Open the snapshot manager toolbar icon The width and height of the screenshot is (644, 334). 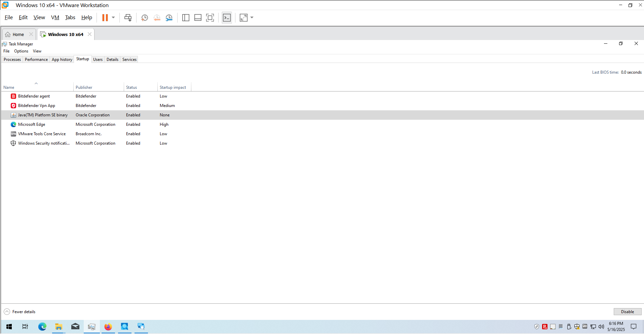coord(169,17)
